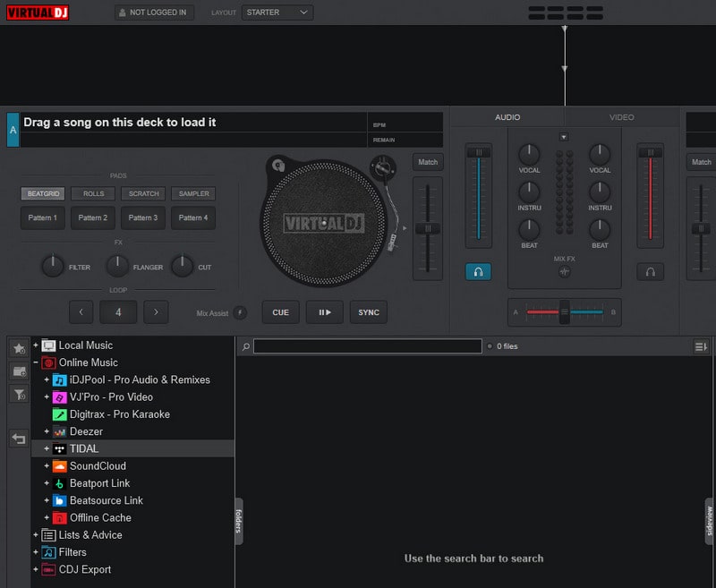Expand the Local Music tree node
This screenshot has width=716, height=588.
click(x=36, y=345)
